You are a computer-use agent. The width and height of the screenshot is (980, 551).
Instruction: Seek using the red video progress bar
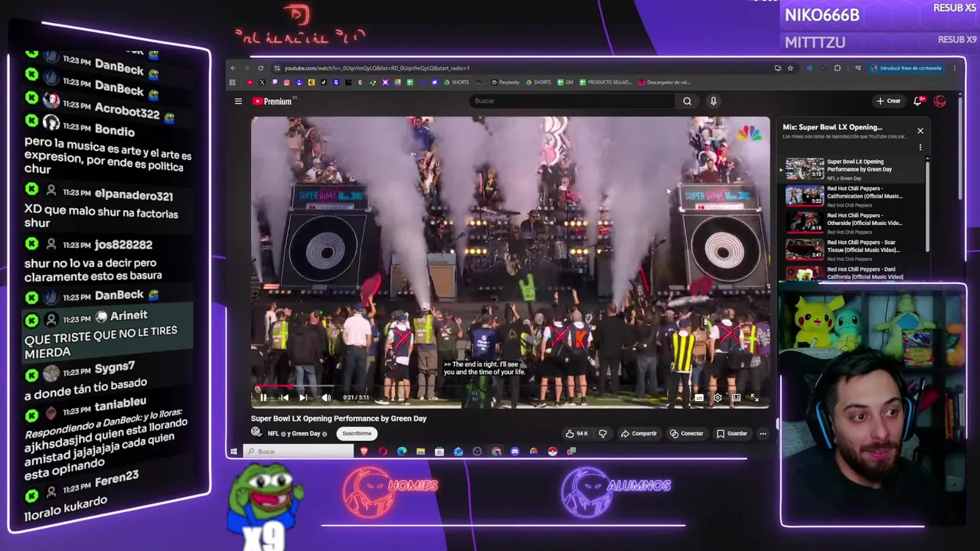[510, 387]
